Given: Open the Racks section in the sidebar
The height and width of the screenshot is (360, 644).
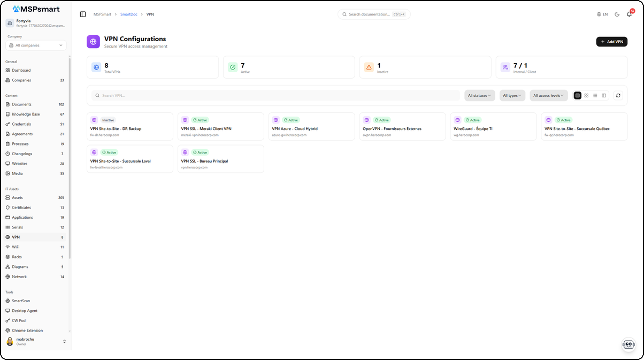Looking at the screenshot, I should coord(18,257).
